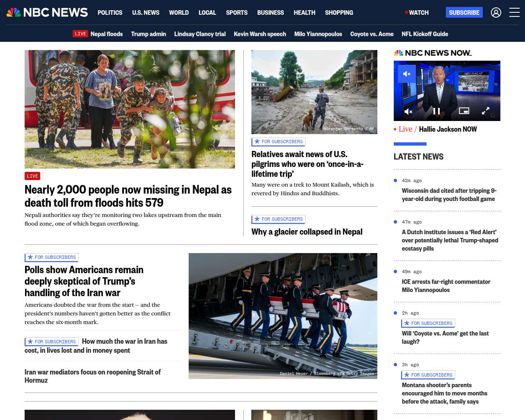Click For Subscribers badge above glacier collapsed story

[278, 219]
